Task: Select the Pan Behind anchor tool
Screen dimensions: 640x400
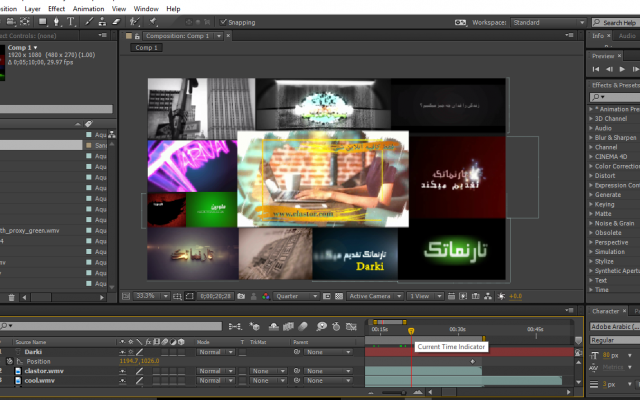Action: pos(25,22)
